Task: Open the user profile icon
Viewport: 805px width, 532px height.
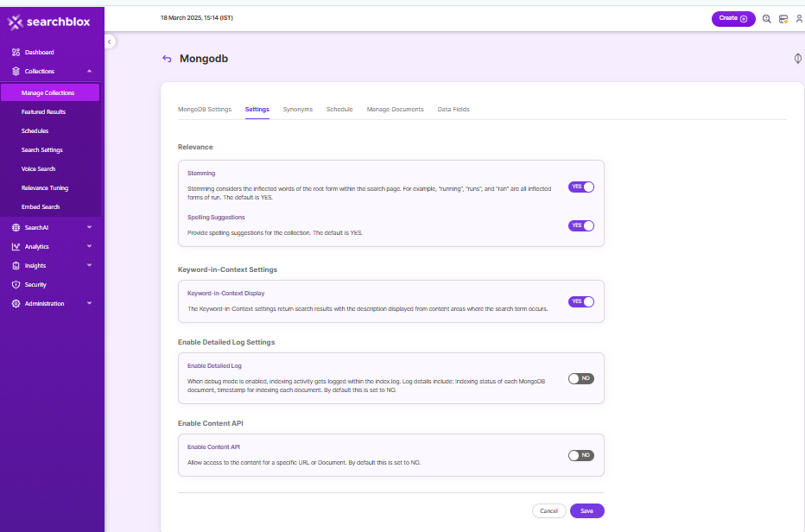Action: pos(799,19)
